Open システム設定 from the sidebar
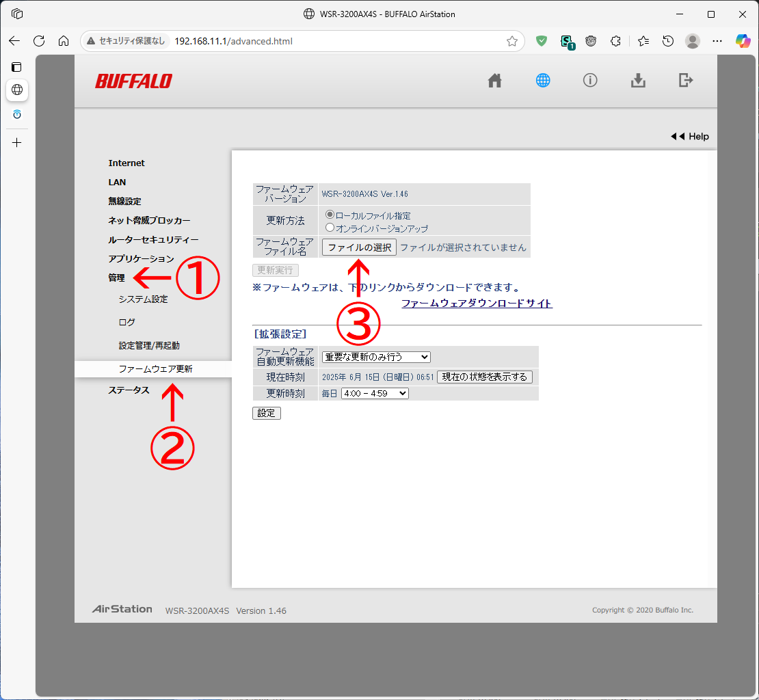759x700 pixels. 144,299
